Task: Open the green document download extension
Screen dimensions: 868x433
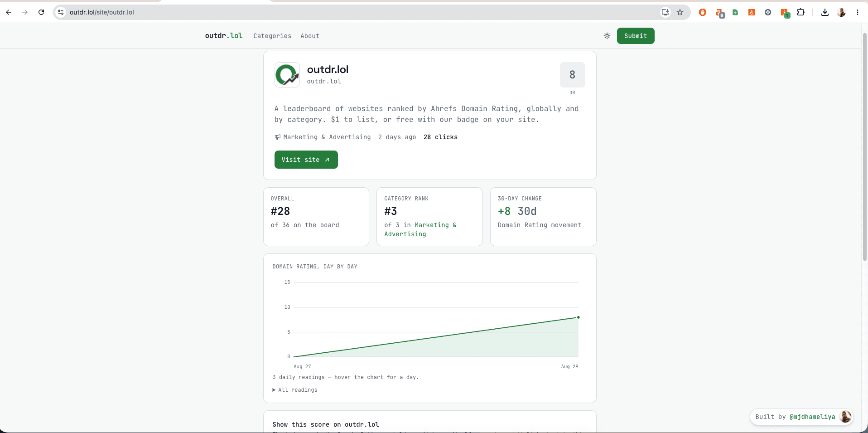Action: [x=735, y=12]
